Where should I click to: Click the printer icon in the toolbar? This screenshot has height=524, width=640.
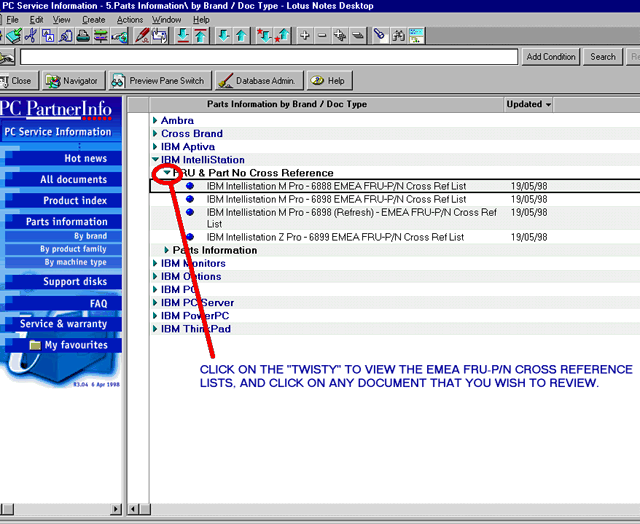83,36
